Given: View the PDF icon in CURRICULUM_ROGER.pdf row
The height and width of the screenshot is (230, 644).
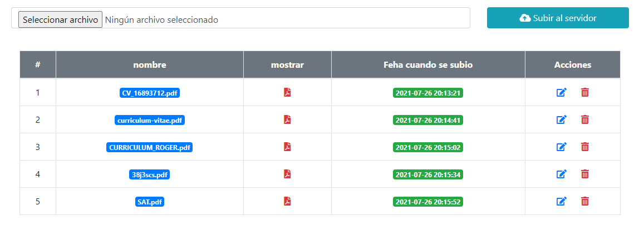Looking at the screenshot, I should tap(288, 147).
